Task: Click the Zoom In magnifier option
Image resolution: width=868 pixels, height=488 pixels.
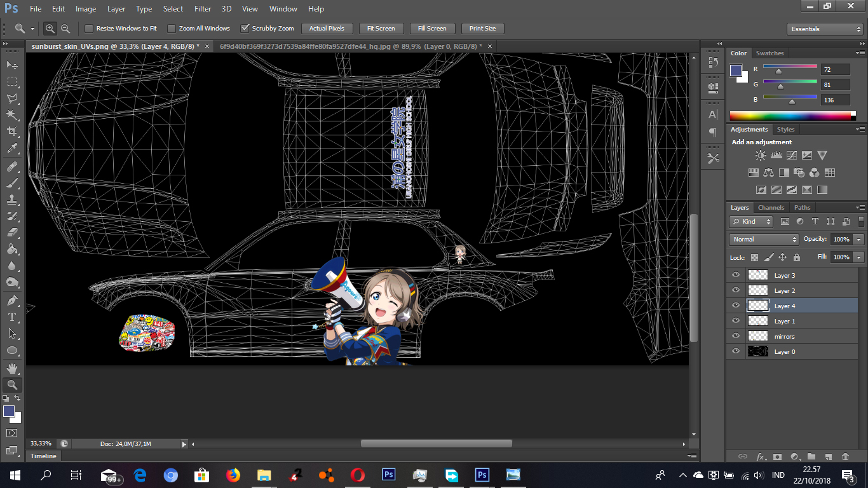Action: pyautogui.click(x=50, y=29)
